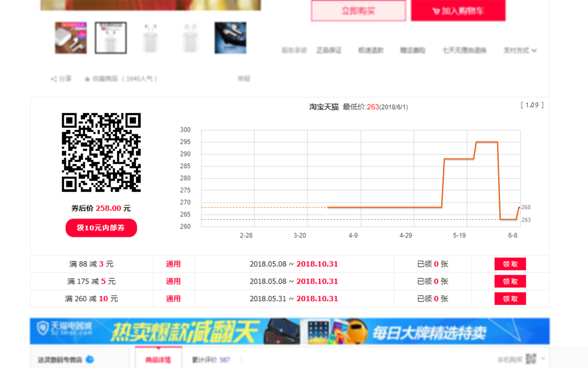588x368 pixels.
Task: Click the 2018.05.31 ~ 2018.10.31 date range
Action: tap(294, 299)
